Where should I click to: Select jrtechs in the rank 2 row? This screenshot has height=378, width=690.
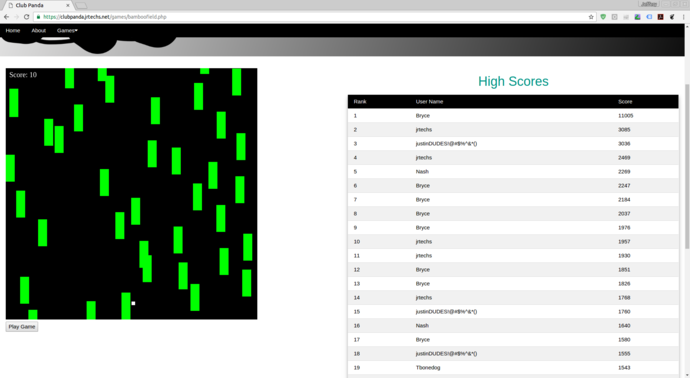pos(424,130)
